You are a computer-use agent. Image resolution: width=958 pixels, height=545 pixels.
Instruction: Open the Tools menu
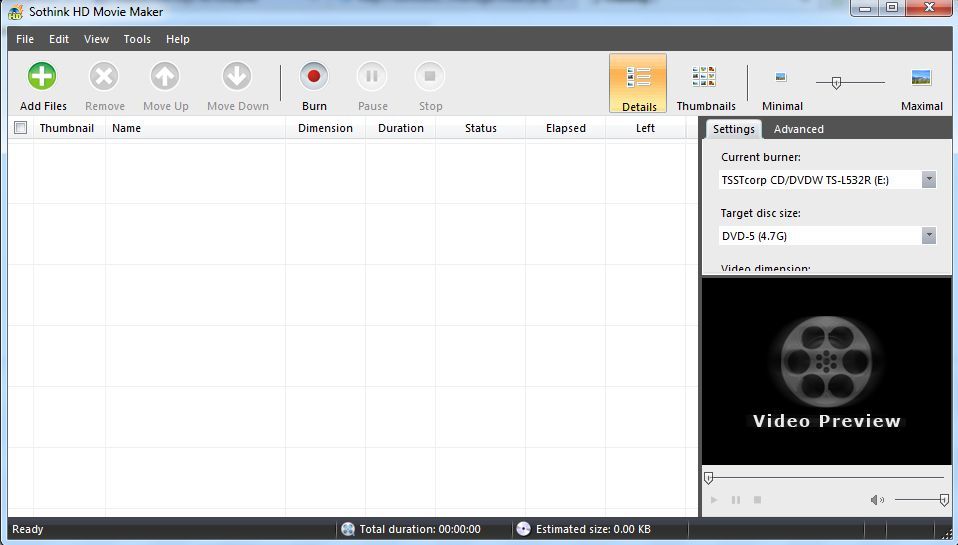137,39
